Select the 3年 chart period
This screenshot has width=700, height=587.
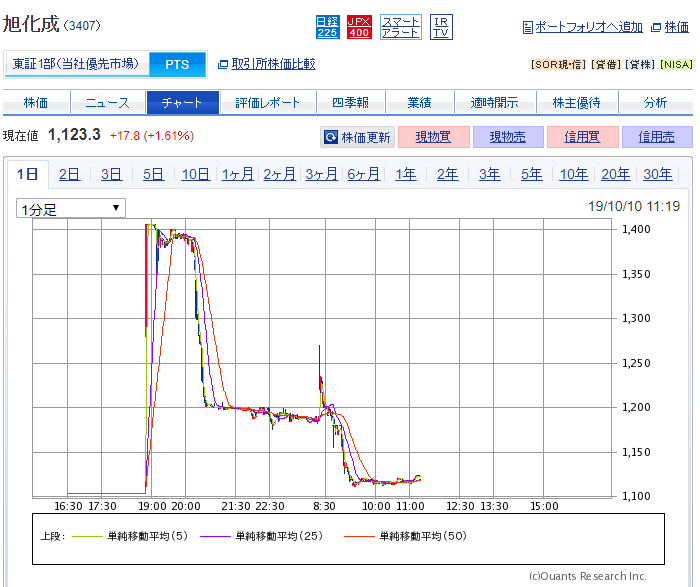pyautogui.click(x=489, y=174)
